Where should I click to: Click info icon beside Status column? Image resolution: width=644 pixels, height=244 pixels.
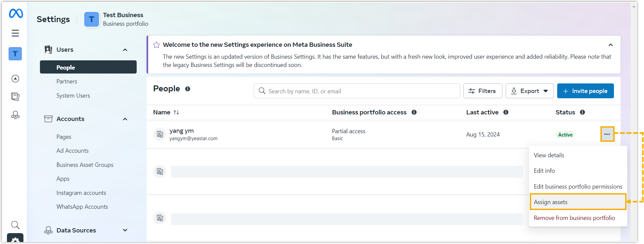click(582, 112)
